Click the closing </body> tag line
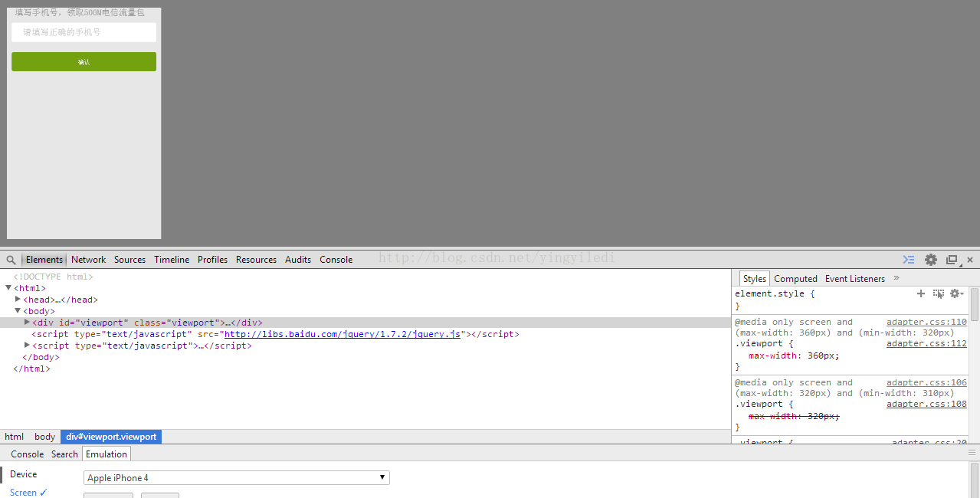The height and width of the screenshot is (498, 980). (x=41, y=357)
